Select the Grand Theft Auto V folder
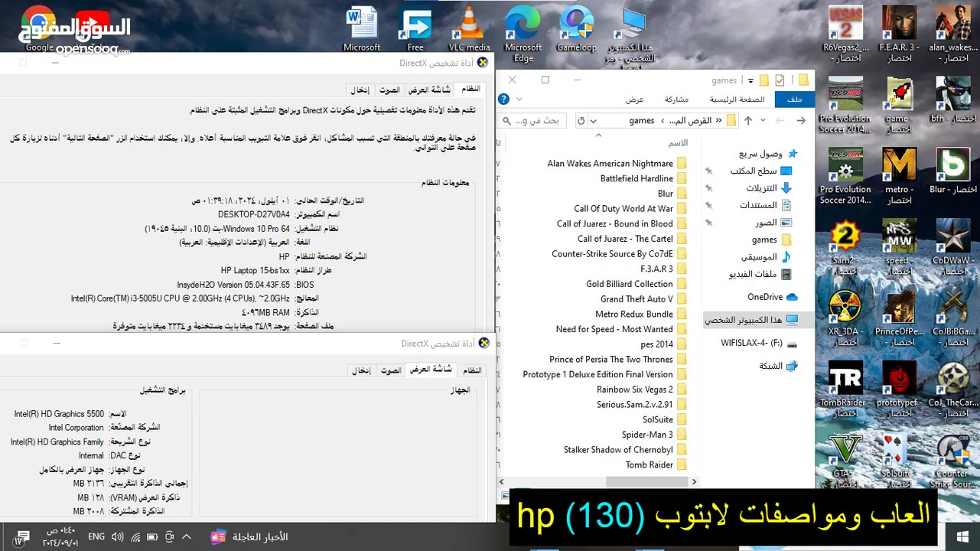980x551 pixels. (643, 299)
